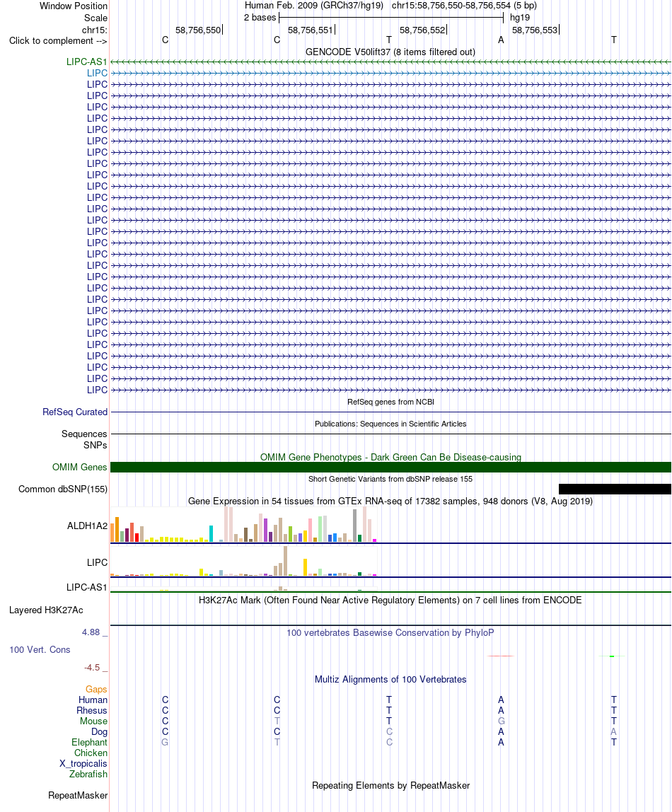Open the OMIM Genes track label

click(x=80, y=467)
